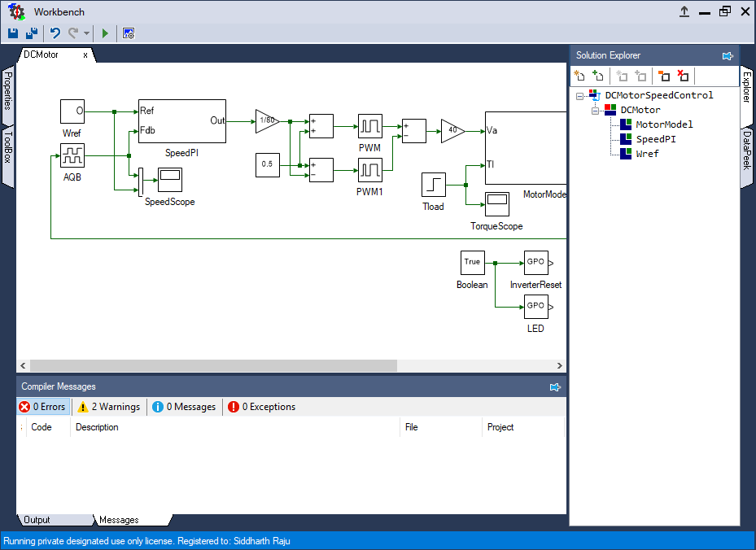The width and height of the screenshot is (756, 550).
Task: Select the AQB encoder block
Action: (x=72, y=155)
